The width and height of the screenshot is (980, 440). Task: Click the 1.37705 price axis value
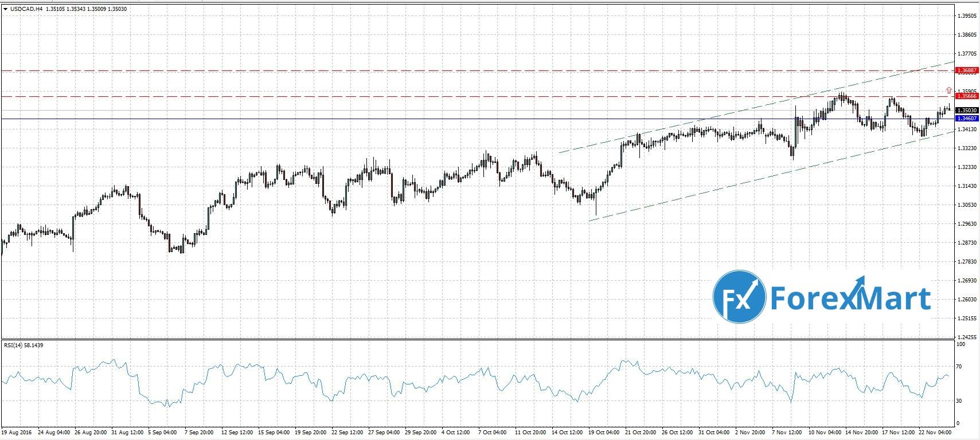click(967, 54)
